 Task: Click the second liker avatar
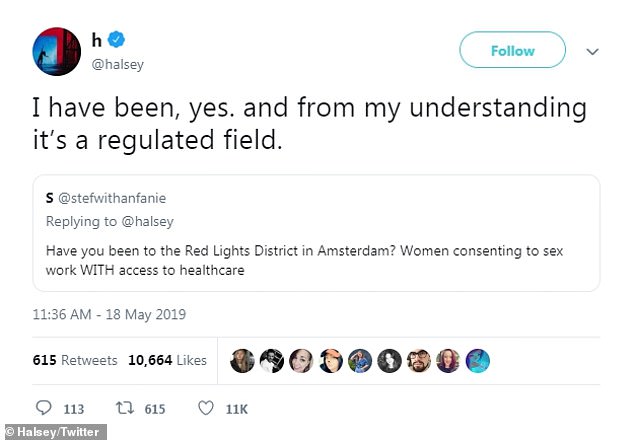pos(272,360)
